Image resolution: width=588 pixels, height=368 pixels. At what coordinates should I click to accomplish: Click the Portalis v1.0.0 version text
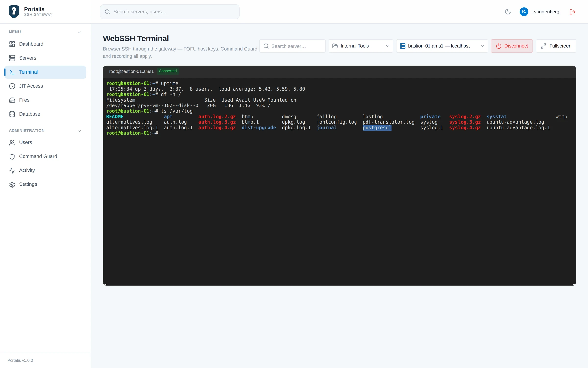point(20,360)
